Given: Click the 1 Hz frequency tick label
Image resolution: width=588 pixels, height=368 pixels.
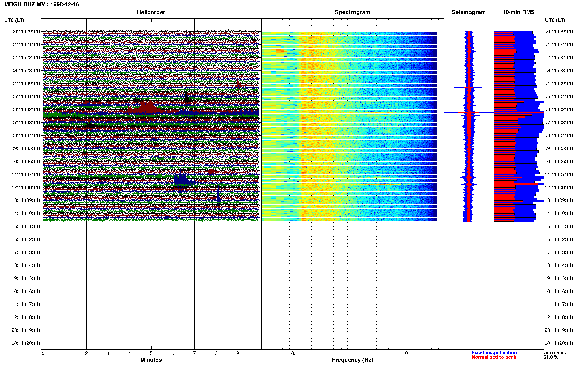Looking at the screenshot, I should pos(350,353).
